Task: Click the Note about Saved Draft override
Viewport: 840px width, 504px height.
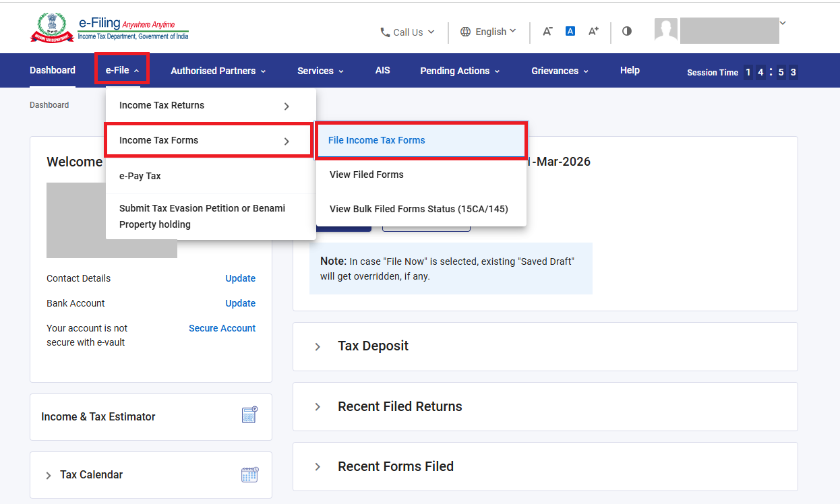Action: point(451,268)
